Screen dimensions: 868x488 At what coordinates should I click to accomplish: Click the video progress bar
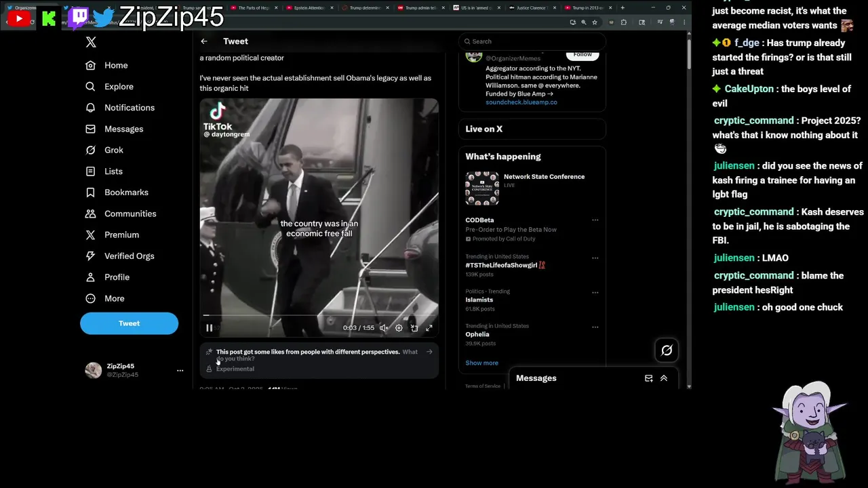(319, 315)
